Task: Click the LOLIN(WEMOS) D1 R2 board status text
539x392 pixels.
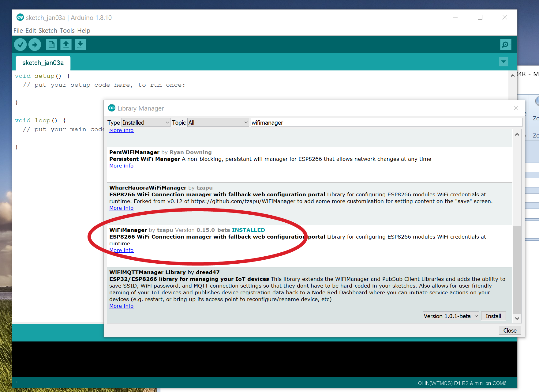Action: pos(461,383)
